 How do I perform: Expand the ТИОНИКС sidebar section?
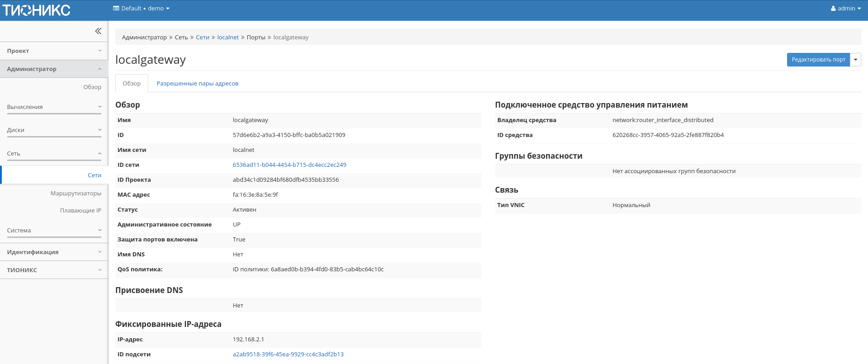54,270
